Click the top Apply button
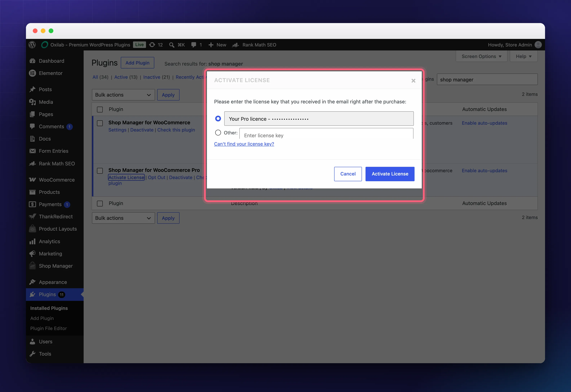 168,95
